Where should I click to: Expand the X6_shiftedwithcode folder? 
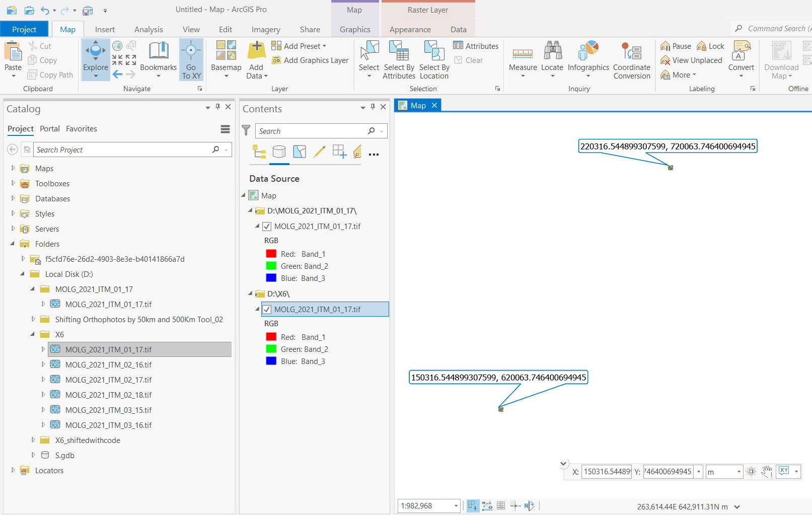[33, 440]
